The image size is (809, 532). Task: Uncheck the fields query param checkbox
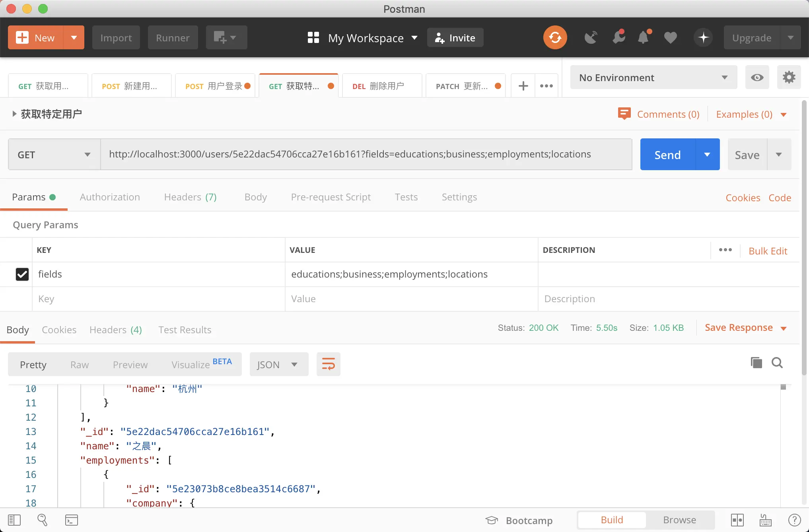pyautogui.click(x=22, y=274)
